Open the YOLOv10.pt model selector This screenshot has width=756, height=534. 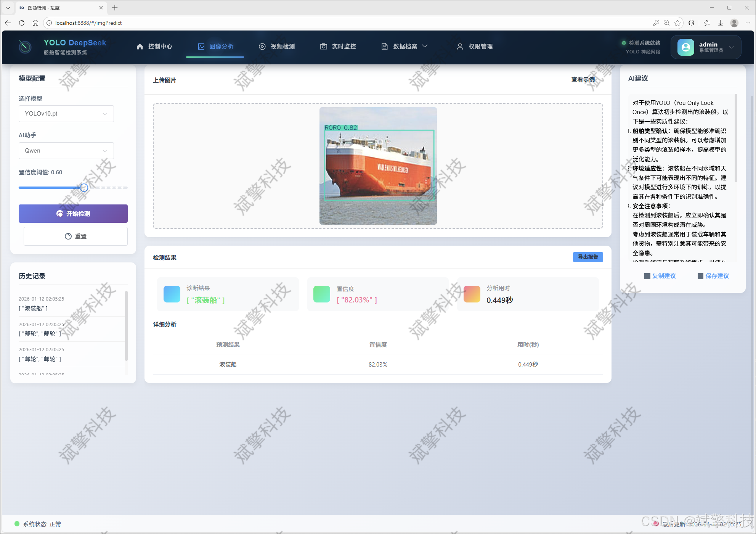click(66, 114)
